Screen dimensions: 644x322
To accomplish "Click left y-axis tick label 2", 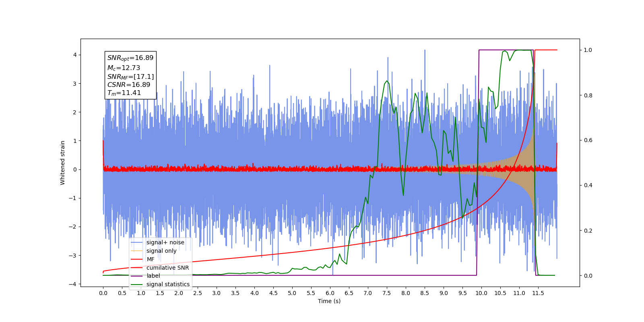I will click(74, 112).
